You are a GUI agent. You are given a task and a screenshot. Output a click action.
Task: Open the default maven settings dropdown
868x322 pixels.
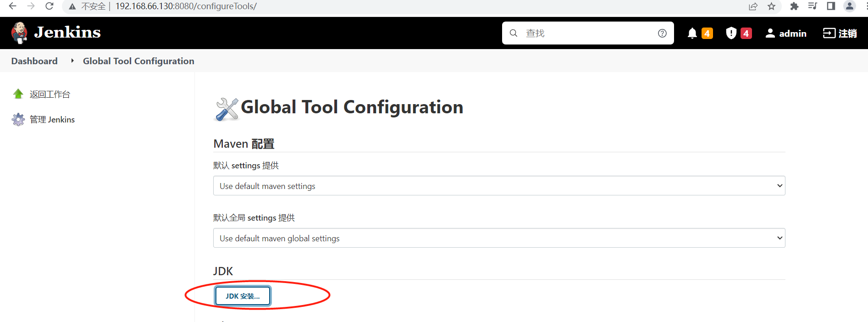[x=499, y=186]
